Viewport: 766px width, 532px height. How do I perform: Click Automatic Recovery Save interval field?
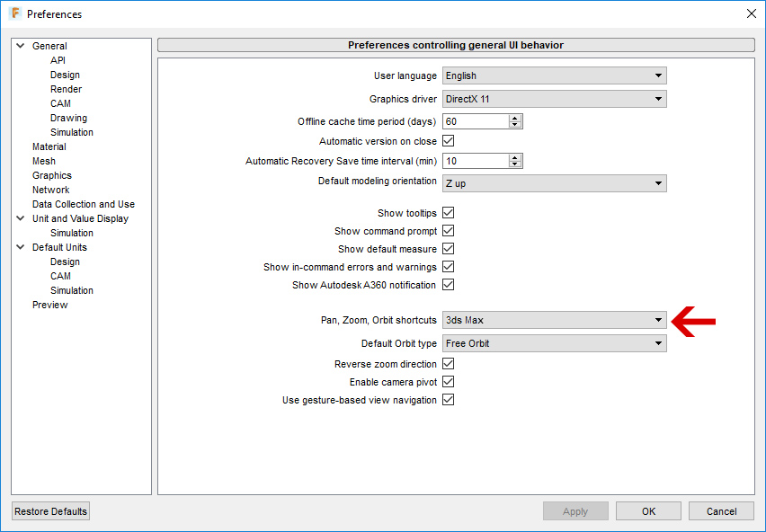(x=476, y=161)
